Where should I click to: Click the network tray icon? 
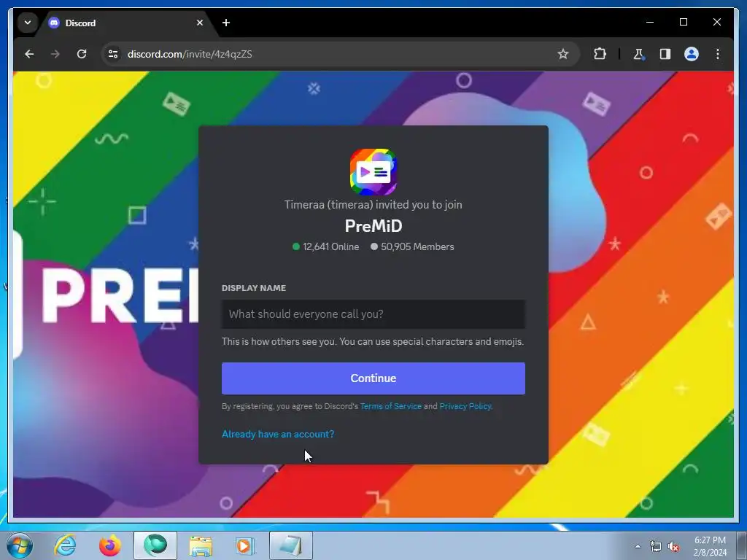(x=656, y=546)
